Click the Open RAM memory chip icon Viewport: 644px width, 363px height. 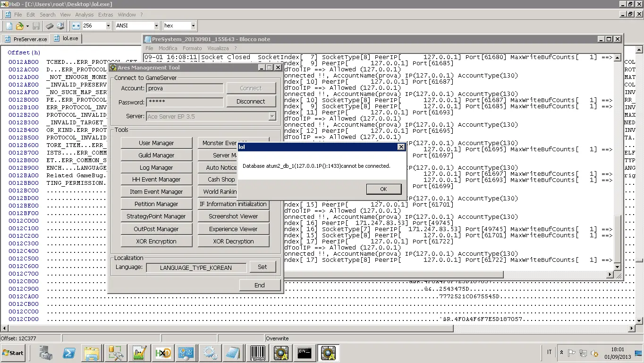pos(50,26)
